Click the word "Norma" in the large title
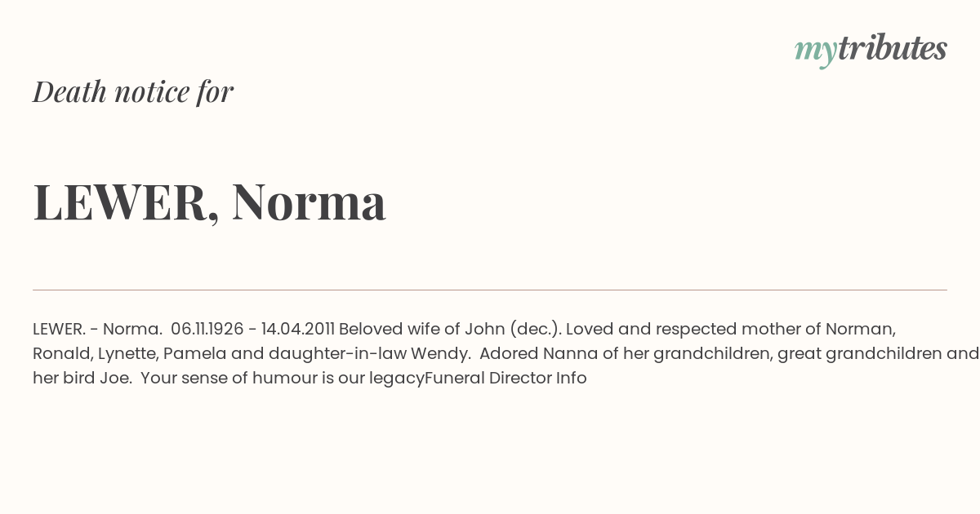Screen dimensions: 980x514 [309, 202]
